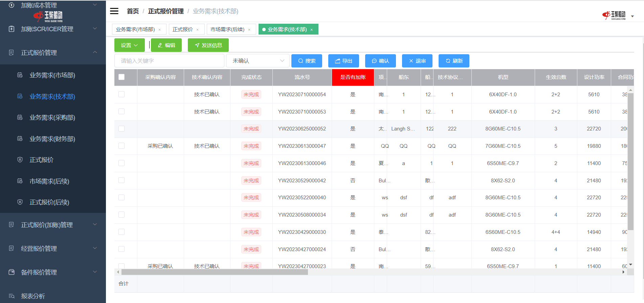Screen dimensions: 644x303
Task: Close the 业务需求(市场部) tab via its x icon
Action: coord(160,30)
